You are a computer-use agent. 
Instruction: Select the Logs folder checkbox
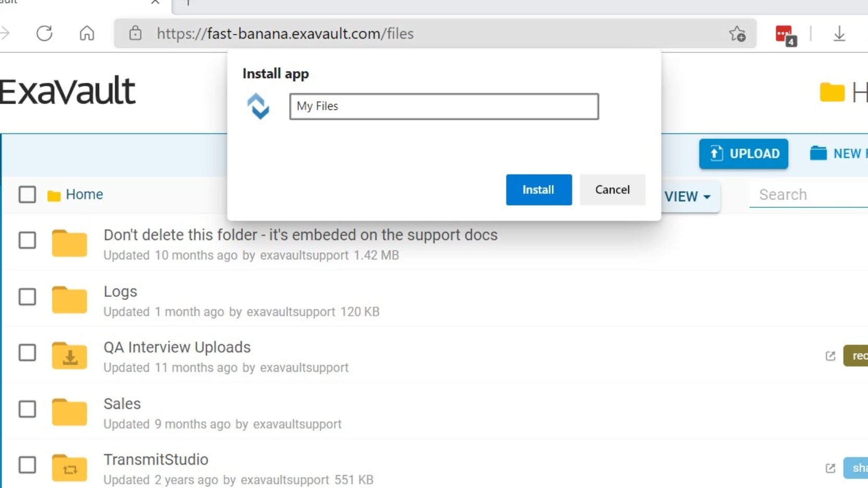(x=27, y=296)
